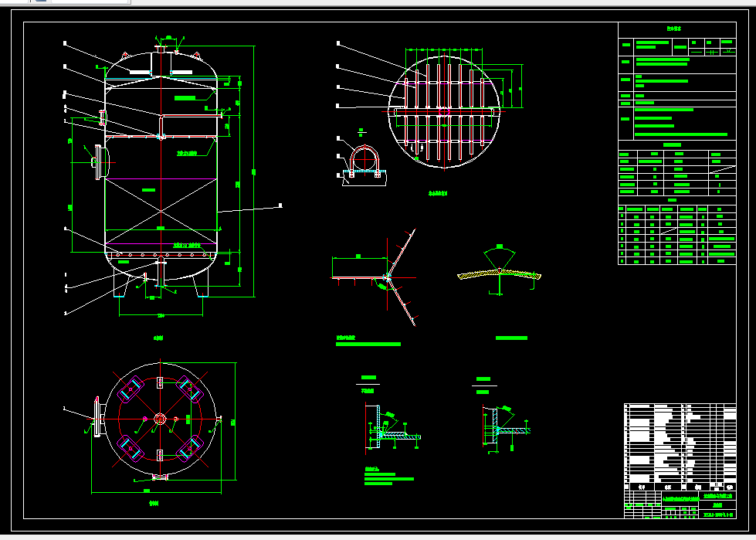
Task: Select the upper-left magenta support leg in plan view
Action: (129, 390)
